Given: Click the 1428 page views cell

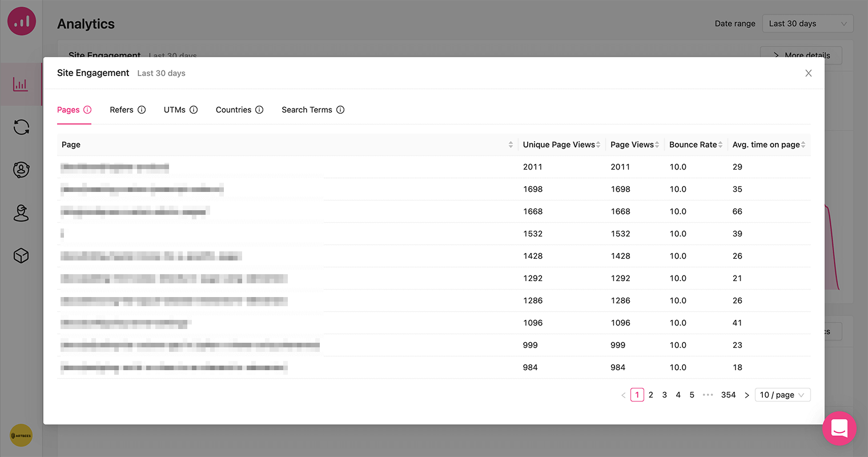Looking at the screenshot, I should click(x=620, y=256).
